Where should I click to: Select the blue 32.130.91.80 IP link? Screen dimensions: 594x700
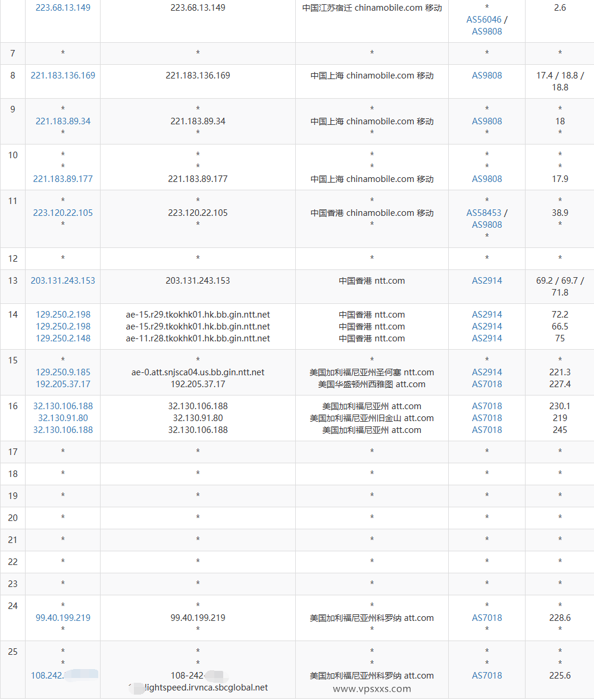click(x=63, y=418)
